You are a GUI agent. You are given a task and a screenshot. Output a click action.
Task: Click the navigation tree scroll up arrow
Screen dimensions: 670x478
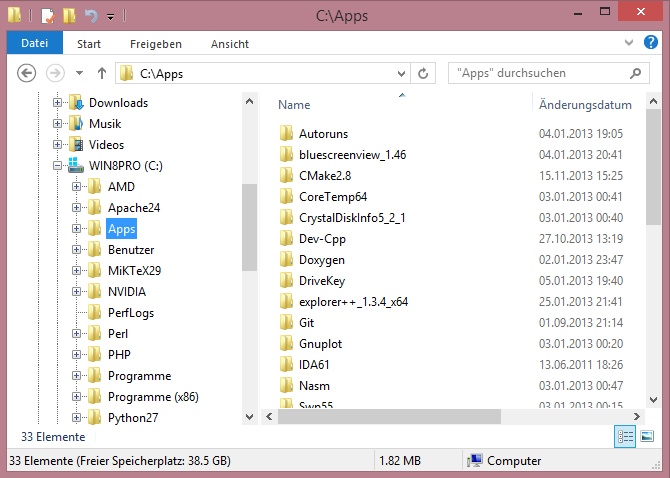(x=250, y=101)
